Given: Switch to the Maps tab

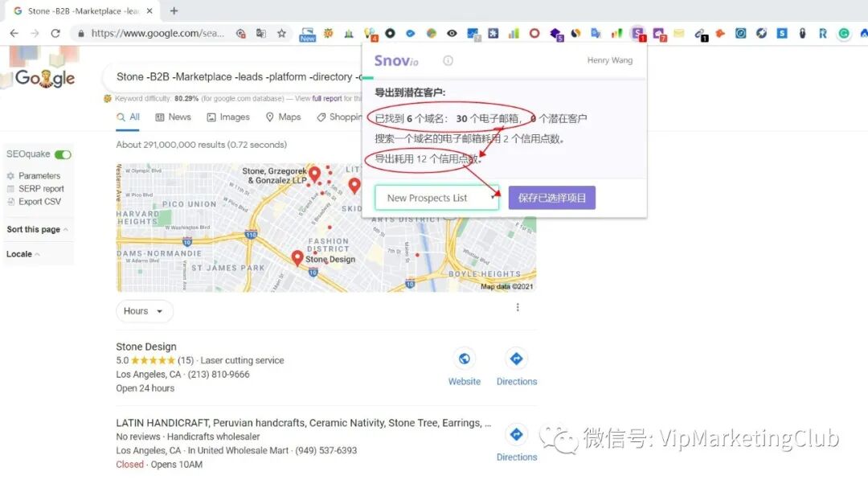Looking at the screenshot, I should coord(283,117).
